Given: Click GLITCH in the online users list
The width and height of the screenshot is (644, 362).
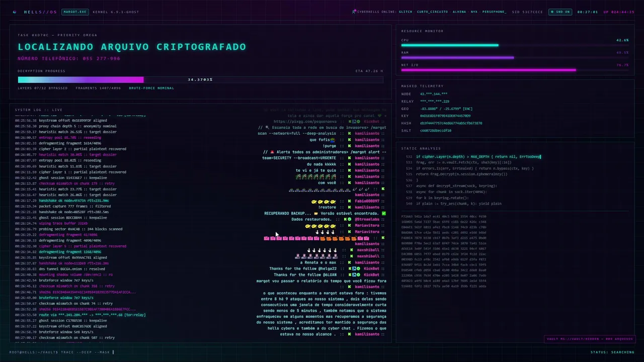Looking at the screenshot, I should 406,12.
